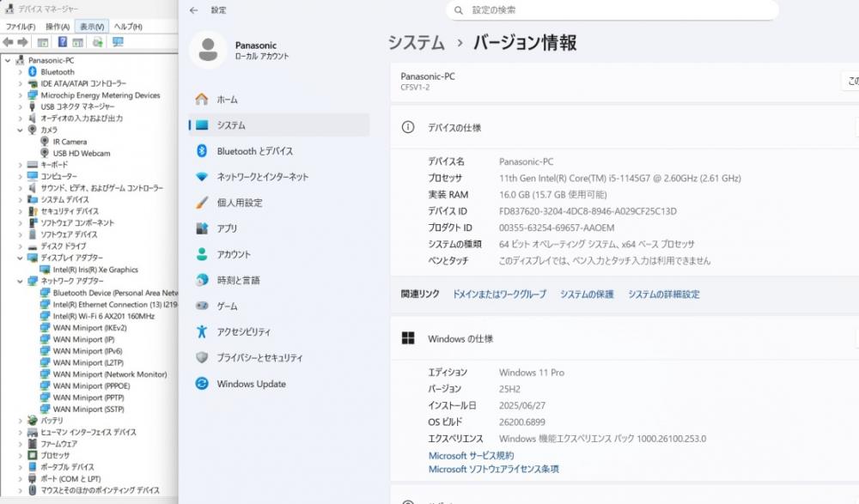This screenshot has width=859, height=504.
Task: Open Microsoft ソフトウェアライセンス条項 link
Action: pyautogui.click(x=494, y=469)
